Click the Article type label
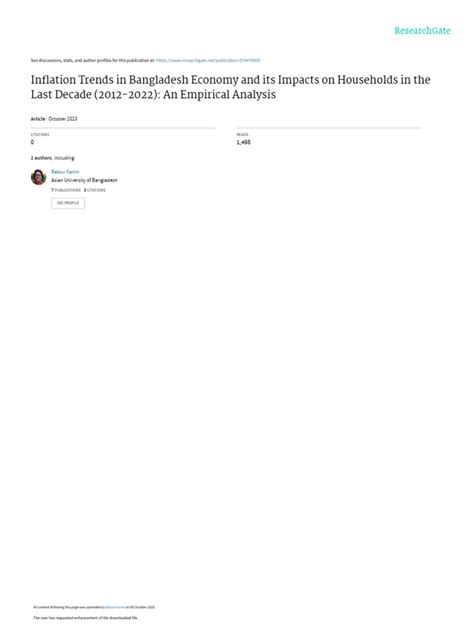 pyautogui.click(x=38, y=119)
